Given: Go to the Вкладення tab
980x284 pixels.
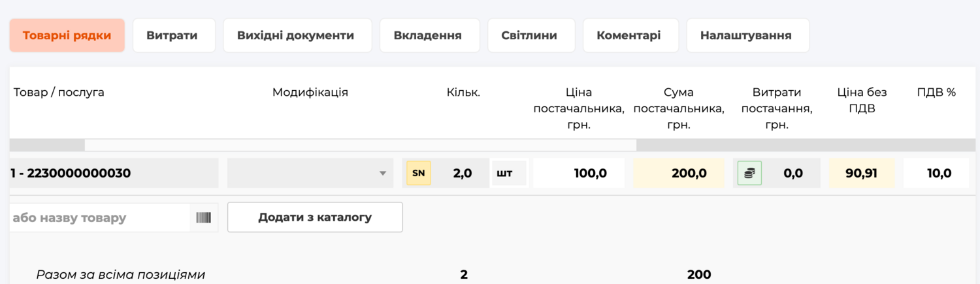Looking at the screenshot, I should click(428, 35).
